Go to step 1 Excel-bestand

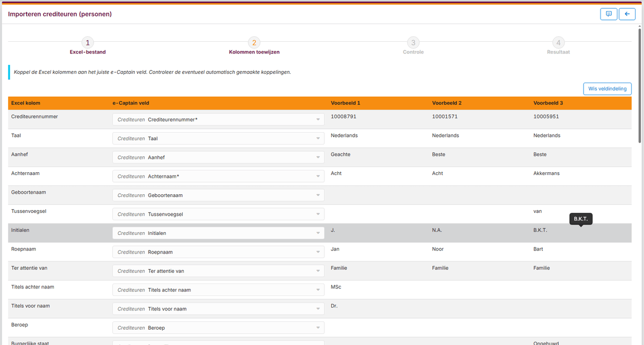point(88,42)
